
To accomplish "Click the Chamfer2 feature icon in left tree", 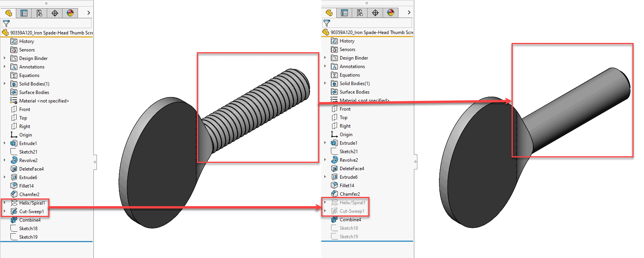I will [x=14, y=195].
